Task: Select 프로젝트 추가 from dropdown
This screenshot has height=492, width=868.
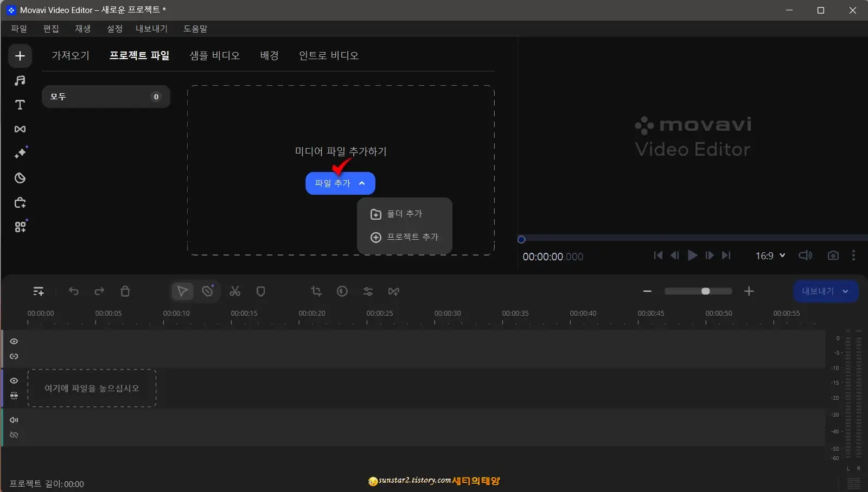Action: click(404, 237)
